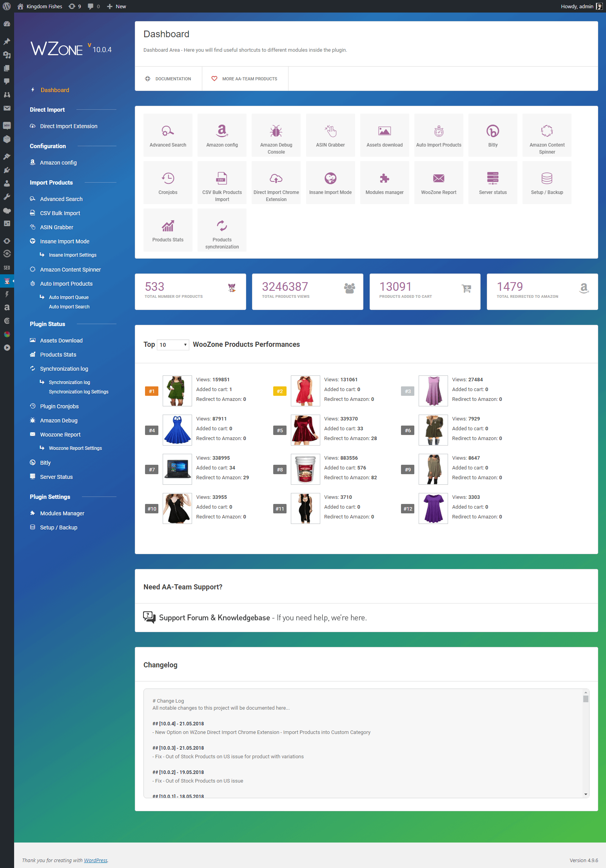The height and width of the screenshot is (868, 606).
Task: Open Amazon Debug sidebar item
Action: click(x=58, y=420)
